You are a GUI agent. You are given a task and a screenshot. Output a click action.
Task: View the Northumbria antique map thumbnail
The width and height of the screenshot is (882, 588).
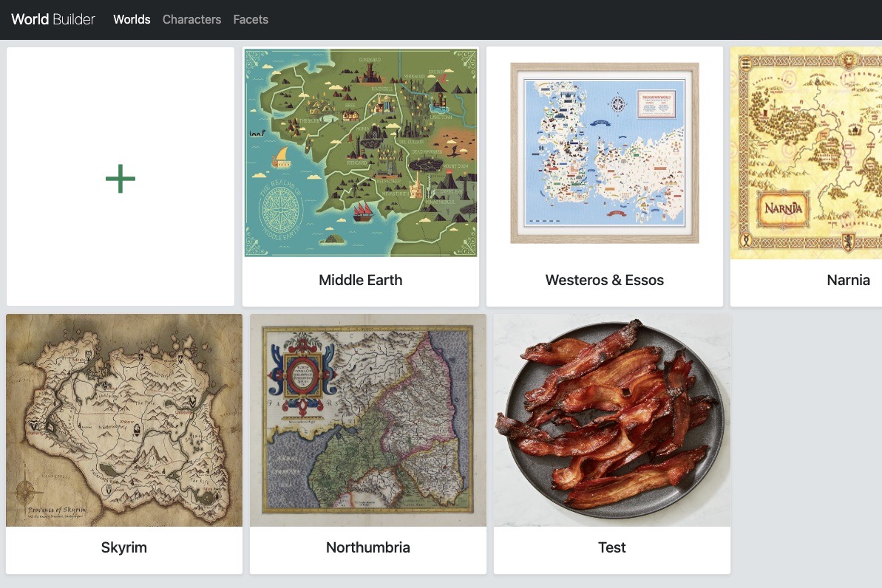[367, 420]
